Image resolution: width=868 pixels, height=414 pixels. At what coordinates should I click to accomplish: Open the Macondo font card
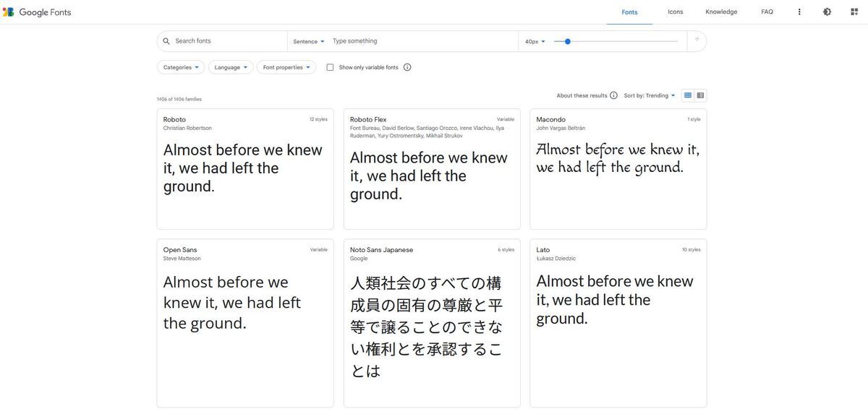618,169
